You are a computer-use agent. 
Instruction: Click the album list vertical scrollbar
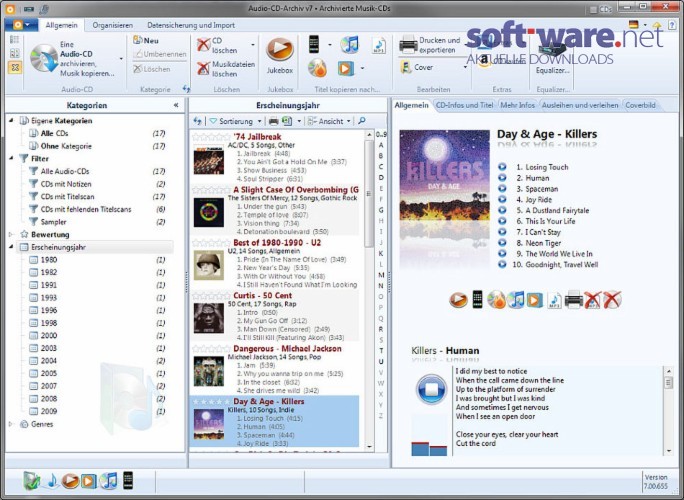pyautogui.click(x=369, y=290)
